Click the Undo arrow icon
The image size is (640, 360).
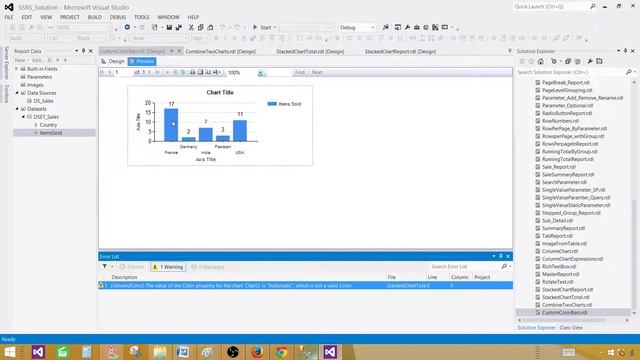222,27
